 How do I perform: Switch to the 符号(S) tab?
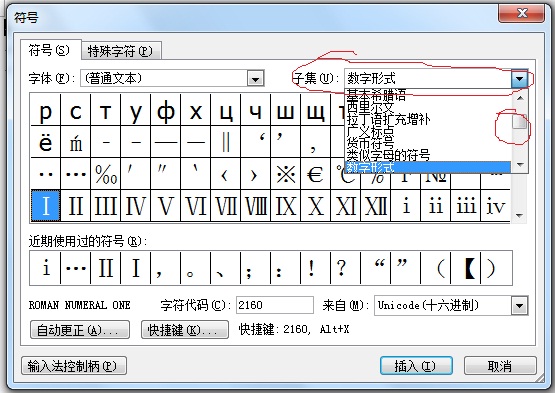[50, 50]
